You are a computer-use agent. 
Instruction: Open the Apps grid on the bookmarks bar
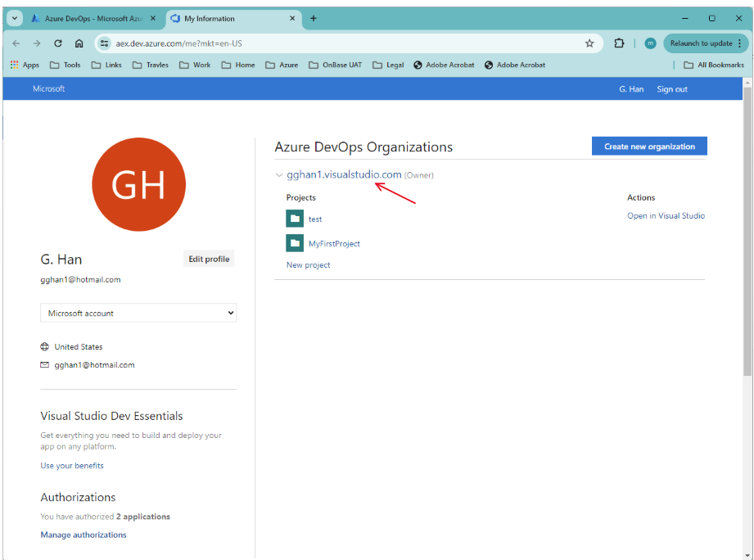point(13,65)
